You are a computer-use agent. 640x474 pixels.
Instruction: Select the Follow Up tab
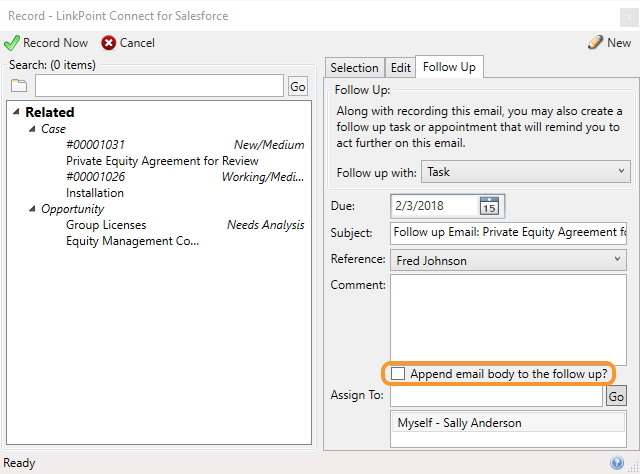(449, 67)
